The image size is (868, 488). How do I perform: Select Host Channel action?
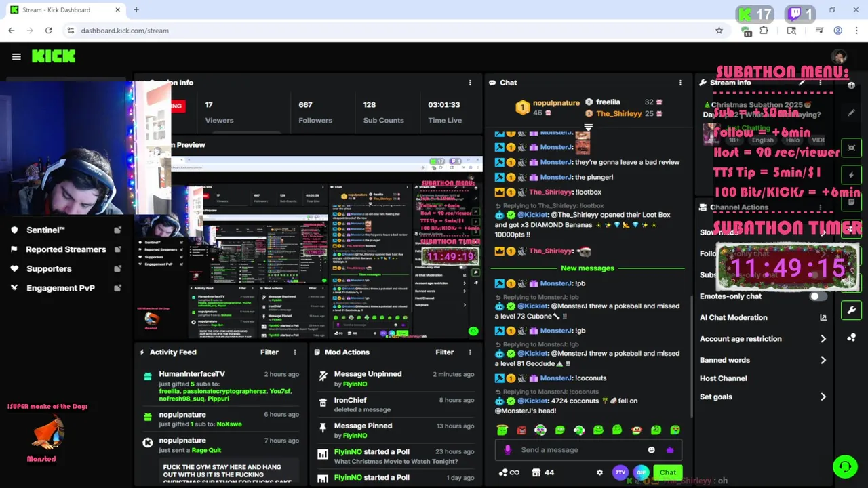[723, 378]
